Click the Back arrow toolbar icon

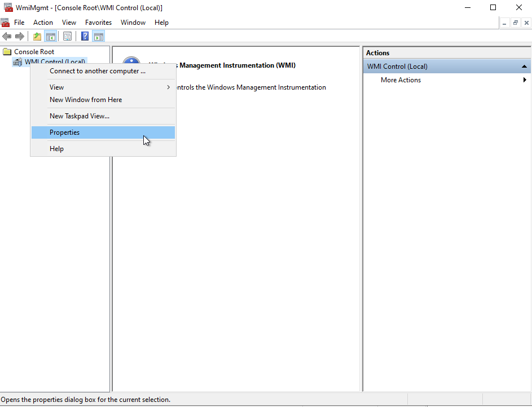(x=7, y=37)
